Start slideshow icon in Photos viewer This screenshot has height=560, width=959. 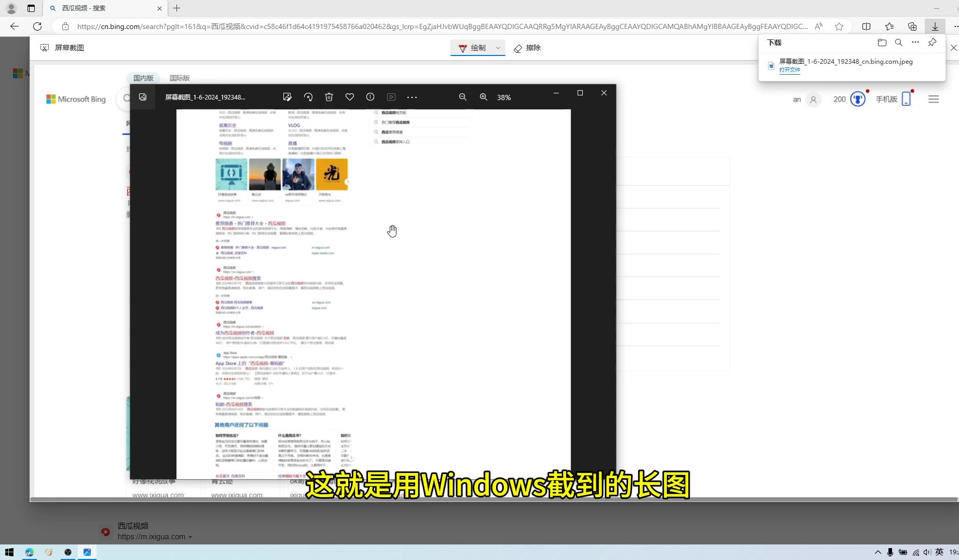[391, 97]
